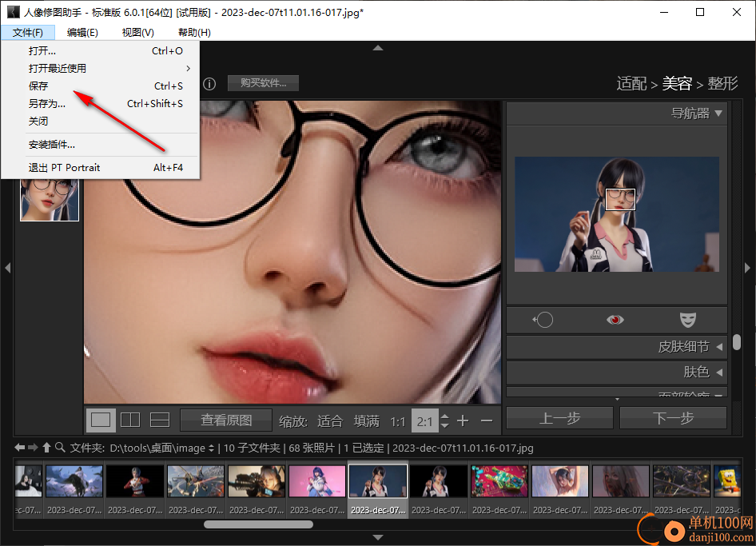This screenshot has width=756, height=546.
Task: Click the info circle icon
Action: coord(209,84)
